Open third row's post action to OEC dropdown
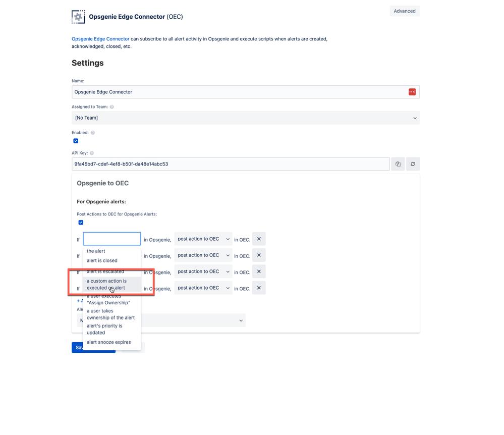The width and height of the screenshot is (504, 435). 203,271
